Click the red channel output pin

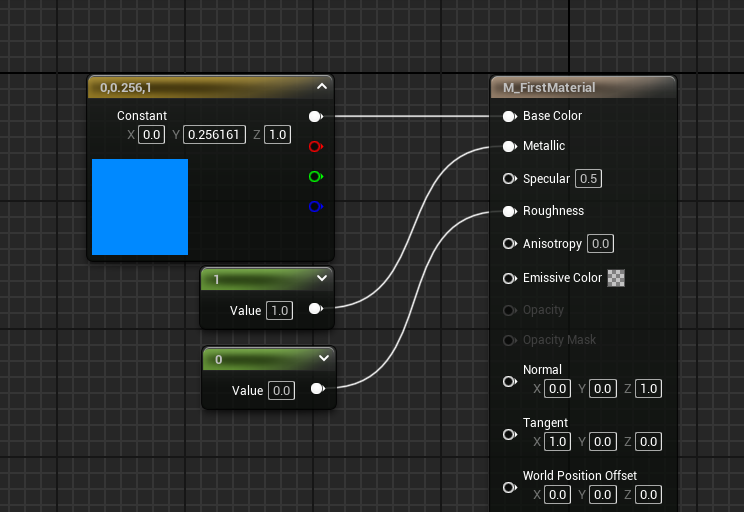point(316,146)
